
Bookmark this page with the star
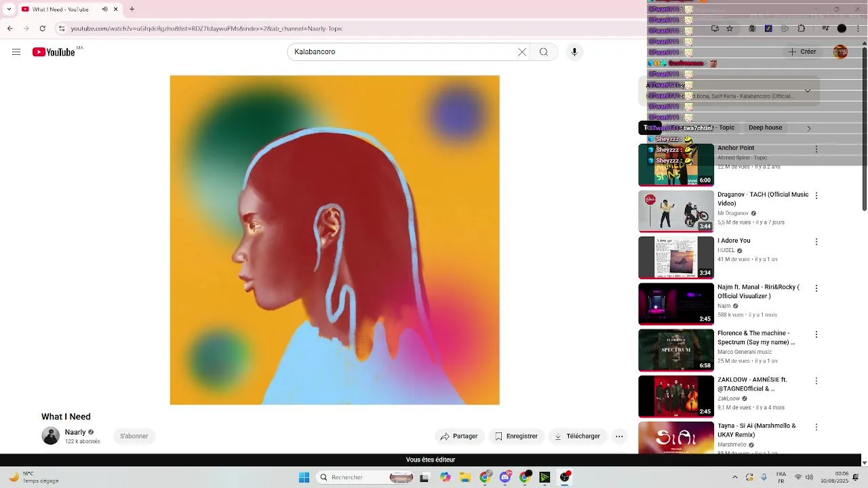(730, 28)
